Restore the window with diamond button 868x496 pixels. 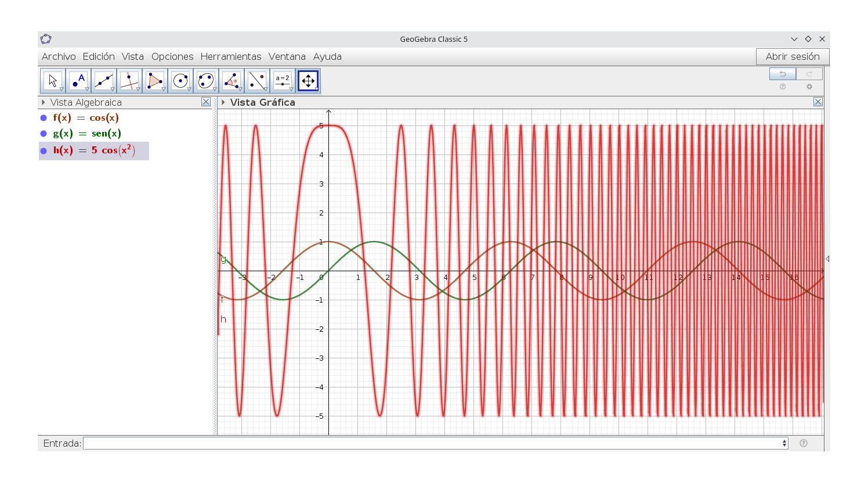(x=808, y=39)
